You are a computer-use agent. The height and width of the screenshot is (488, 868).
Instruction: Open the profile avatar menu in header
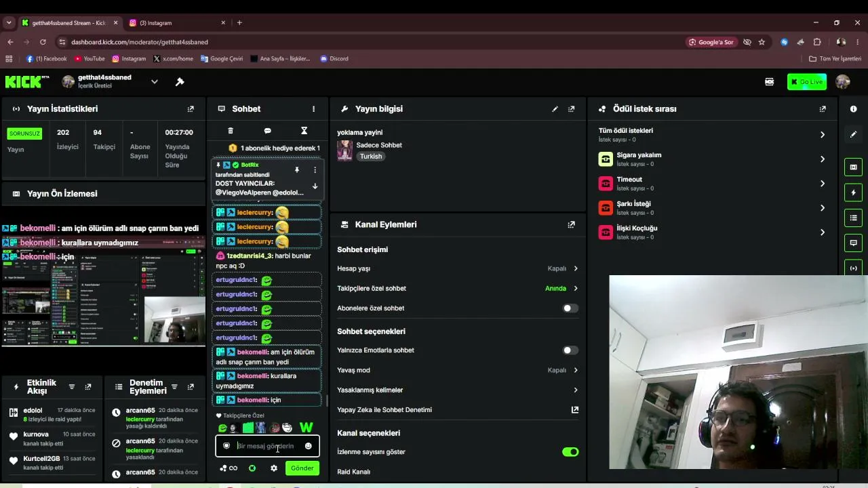[x=843, y=82]
